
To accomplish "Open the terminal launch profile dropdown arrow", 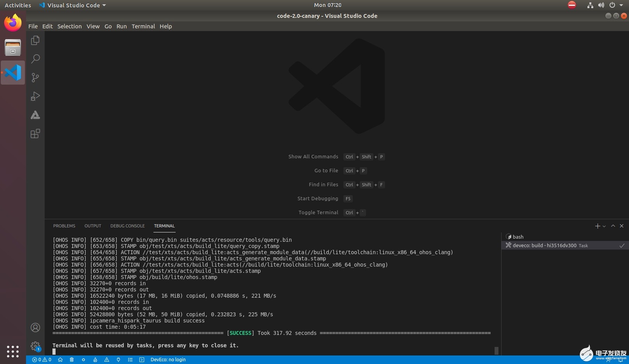I will [x=604, y=226].
